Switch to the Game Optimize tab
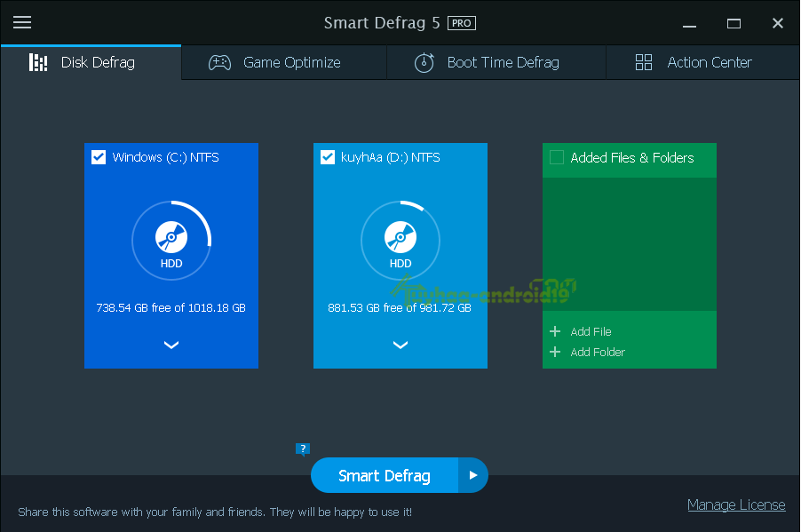This screenshot has width=801, height=532. coord(284,62)
